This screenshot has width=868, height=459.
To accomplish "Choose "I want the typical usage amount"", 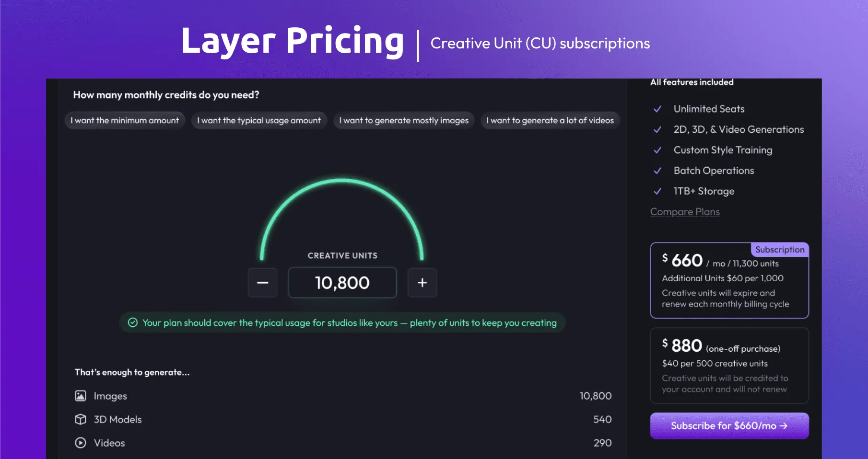I will (x=259, y=120).
